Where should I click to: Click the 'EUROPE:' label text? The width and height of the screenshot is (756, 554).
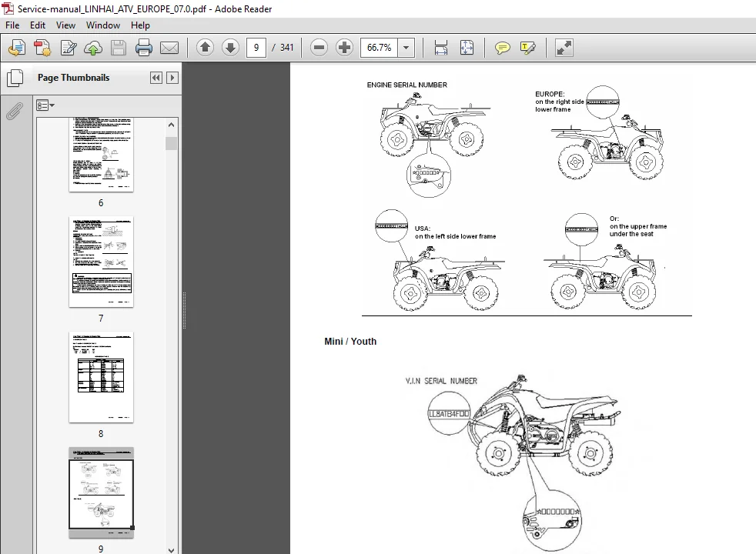pos(550,94)
